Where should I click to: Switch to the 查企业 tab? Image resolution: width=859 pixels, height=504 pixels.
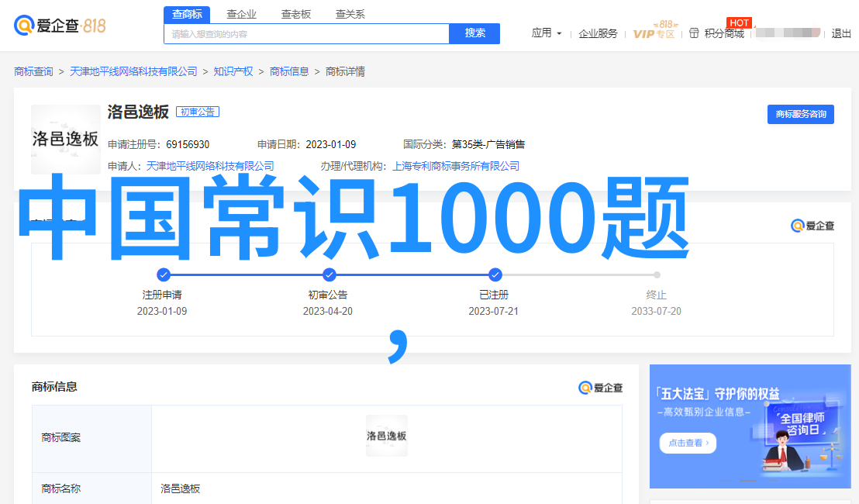[x=242, y=14]
